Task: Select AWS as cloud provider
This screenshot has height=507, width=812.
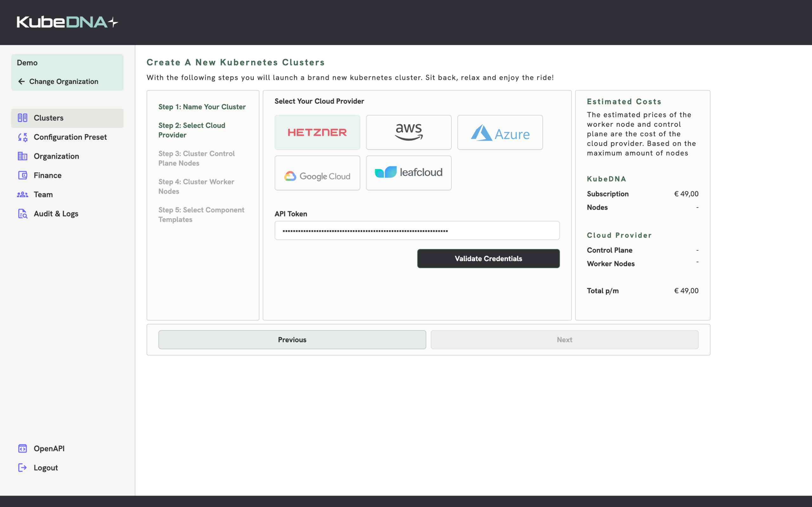Action: click(x=408, y=132)
